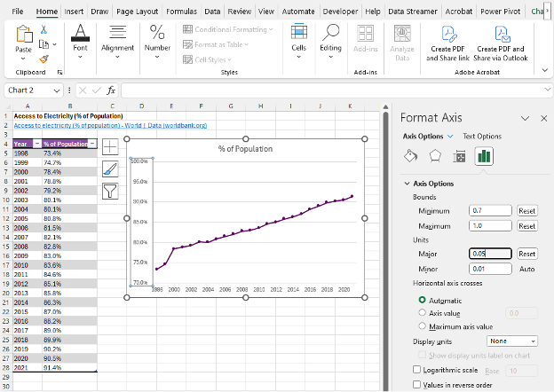Open the Number format group icon
Image resolution: width=554 pixels, height=392 pixels.
pyautogui.click(x=157, y=33)
